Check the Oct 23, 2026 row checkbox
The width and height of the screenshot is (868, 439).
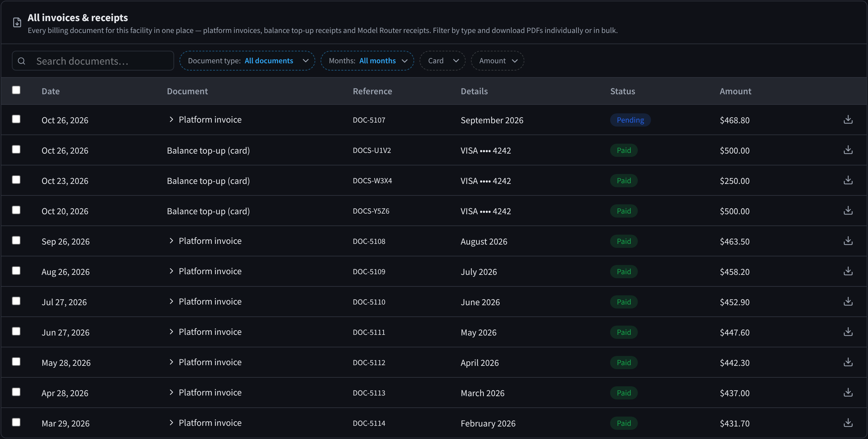click(x=16, y=179)
